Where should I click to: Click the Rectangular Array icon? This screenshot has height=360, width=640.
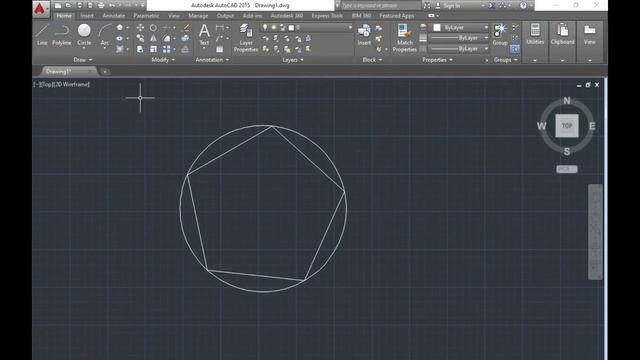coord(167,49)
